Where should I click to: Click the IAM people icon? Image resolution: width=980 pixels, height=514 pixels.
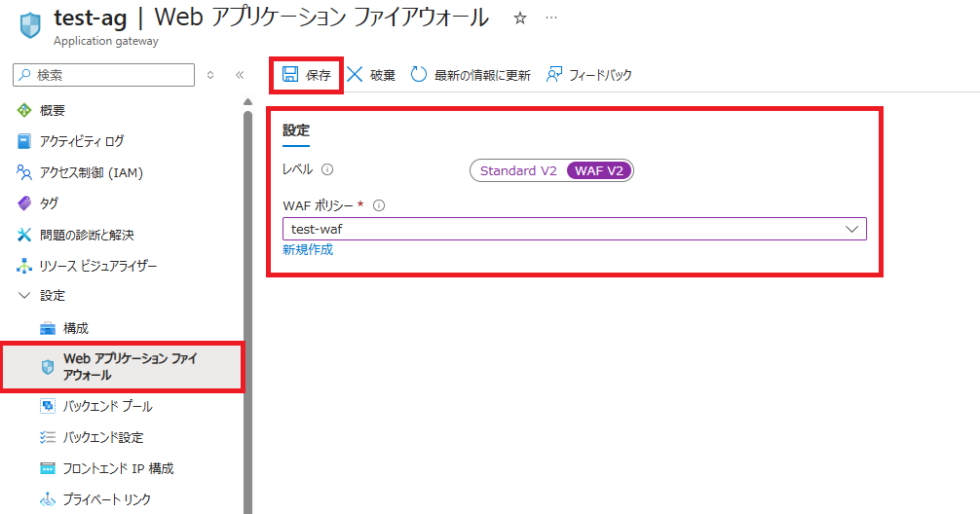[23, 172]
